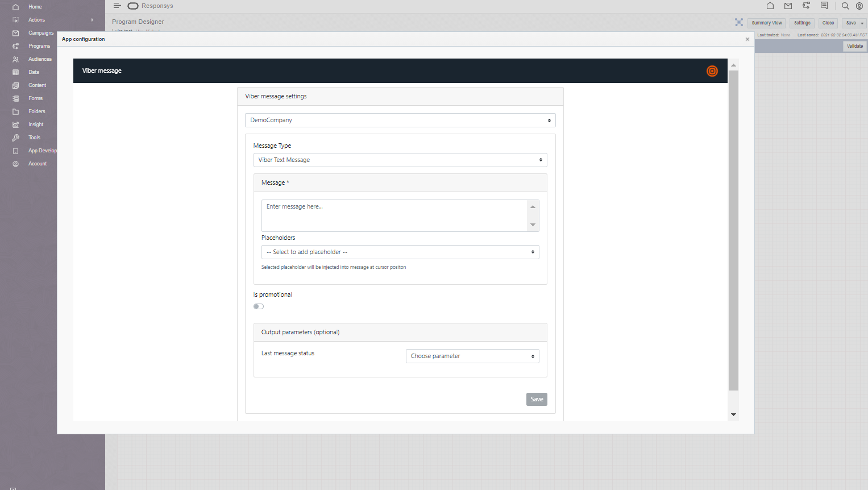
Task: Open Choose parameter dropdown for last message status
Action: pyautogui.click(x=472, y=356)
